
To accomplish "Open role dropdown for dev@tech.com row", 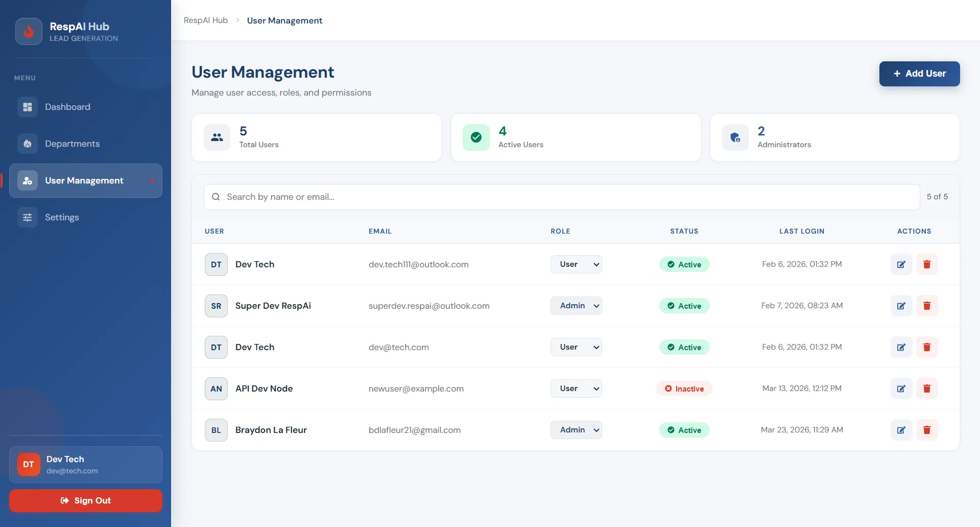I will [x=576, y=347].
